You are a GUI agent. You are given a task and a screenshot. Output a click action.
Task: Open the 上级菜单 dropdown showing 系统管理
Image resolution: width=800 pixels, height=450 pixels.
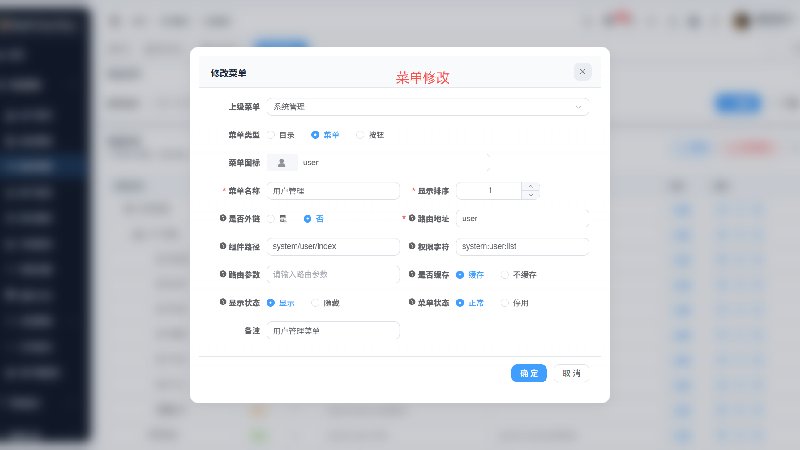pos(428,107)
